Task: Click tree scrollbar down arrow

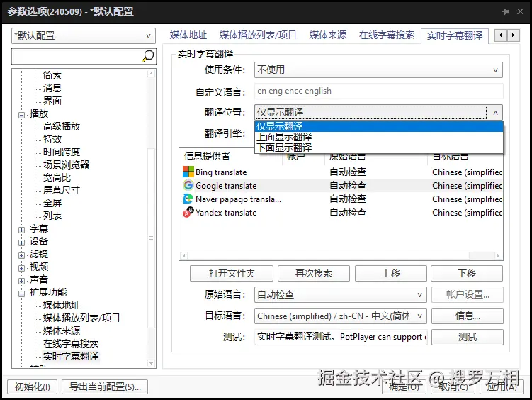Action: coord(152,363)
